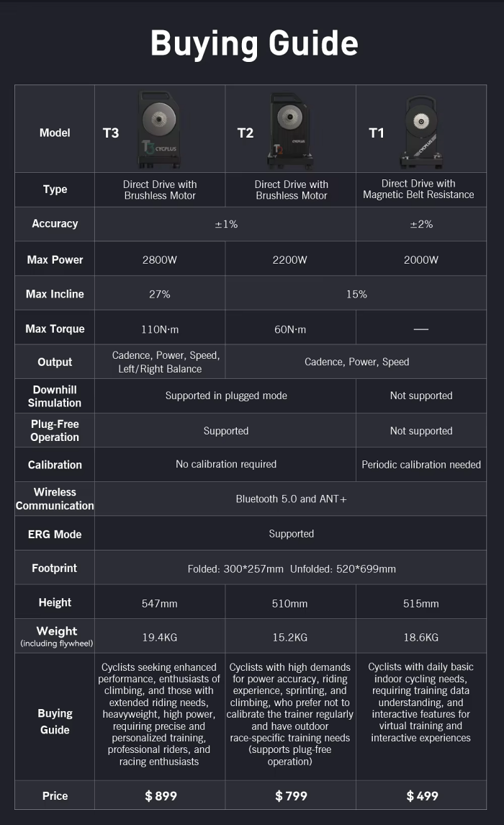Select the 2800W max power value
Screen dimensions: 504x825
[x=160, y=260]
